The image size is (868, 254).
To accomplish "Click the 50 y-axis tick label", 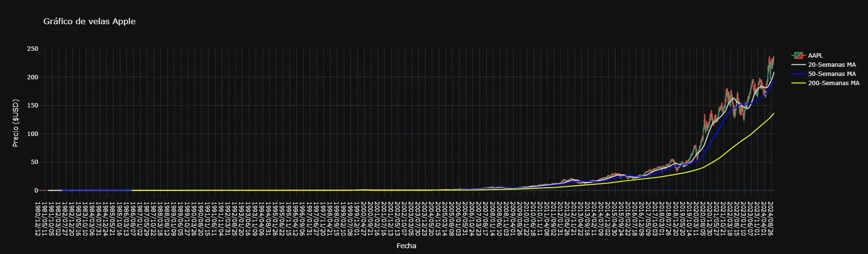I will point(35,162).
